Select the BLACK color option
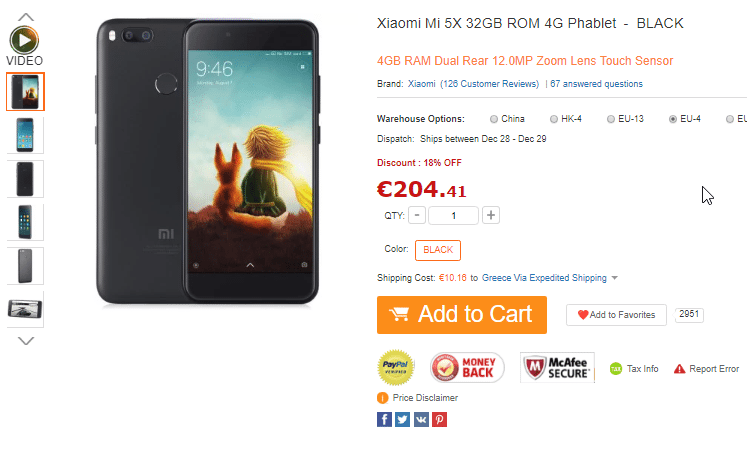The image size is (747, 451). (438, 250)
